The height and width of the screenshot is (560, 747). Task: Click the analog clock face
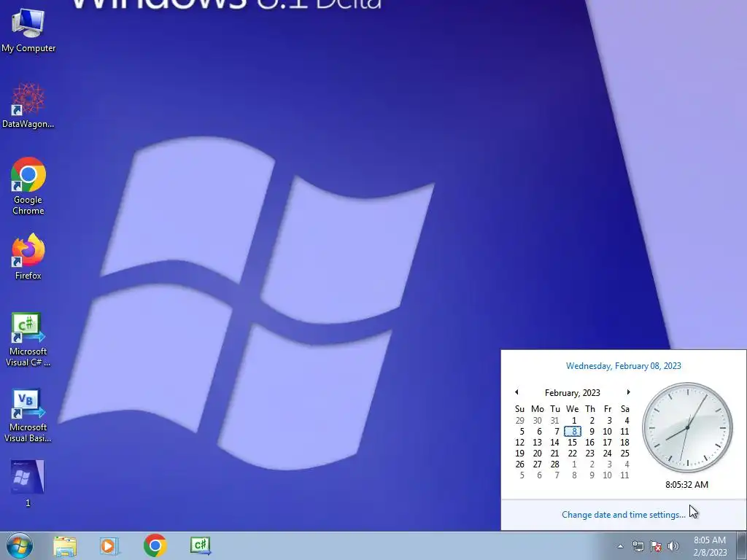[x=687, y=427]
